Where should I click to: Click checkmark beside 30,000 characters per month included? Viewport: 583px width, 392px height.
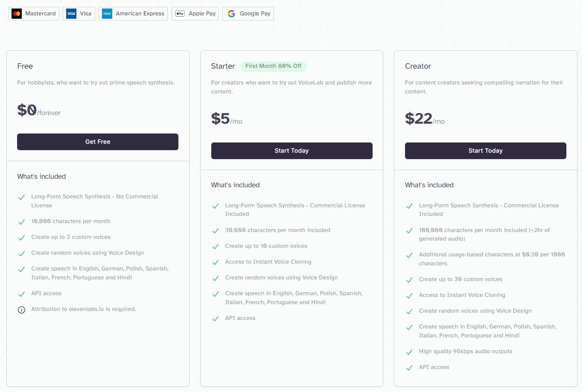click(x=216, y=231)
